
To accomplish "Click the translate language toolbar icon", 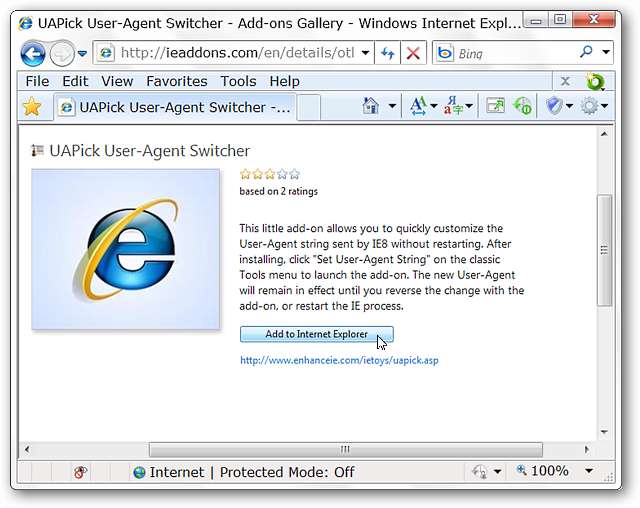I will tap(453, 106).
